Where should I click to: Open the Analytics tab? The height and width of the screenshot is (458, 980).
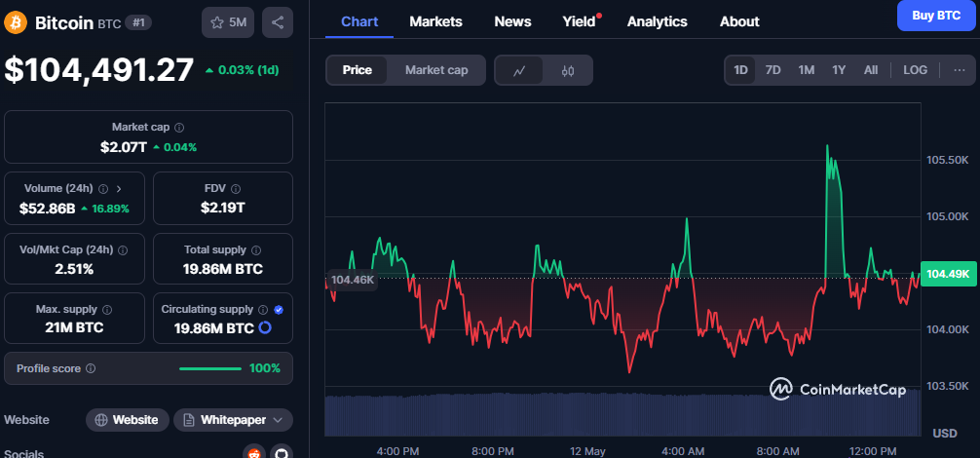657,21
